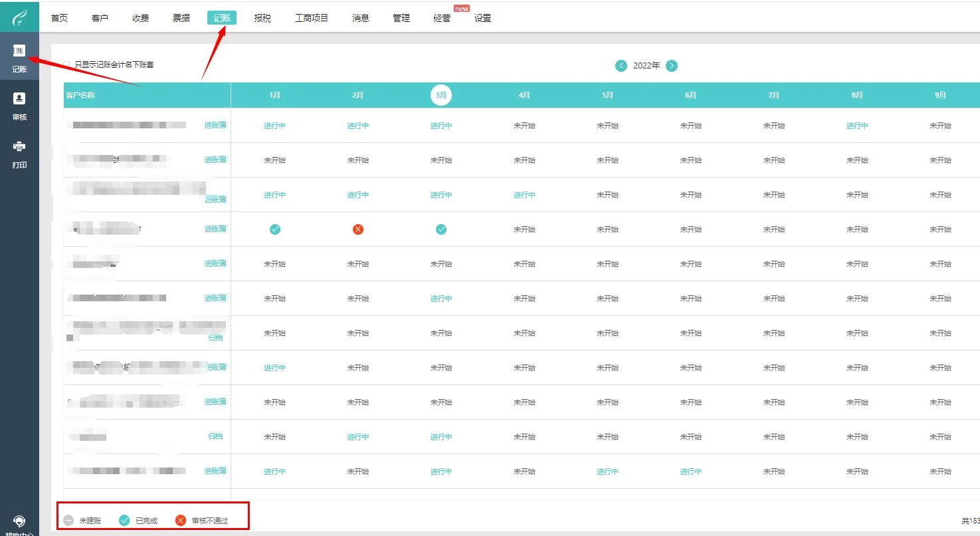
Task: Switch to the 首页 tab
Action: point(59,18)
